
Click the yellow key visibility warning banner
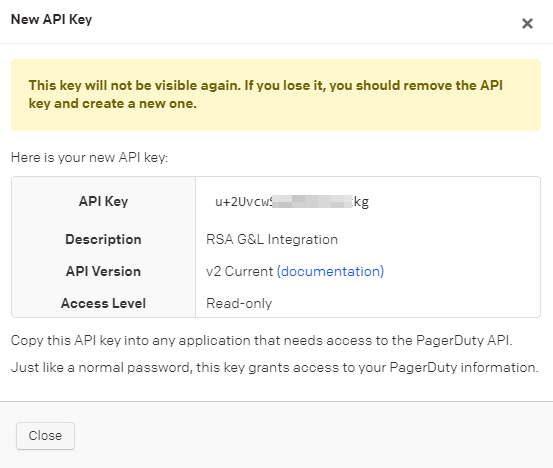[276, 95]
